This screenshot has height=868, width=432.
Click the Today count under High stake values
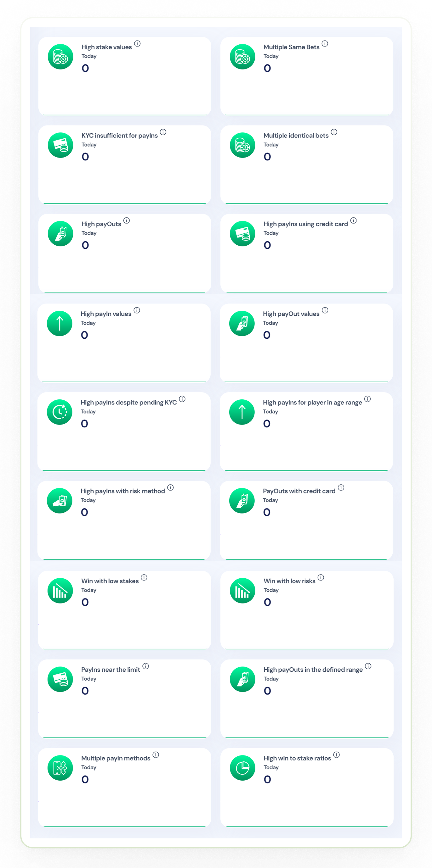(85, 69)
